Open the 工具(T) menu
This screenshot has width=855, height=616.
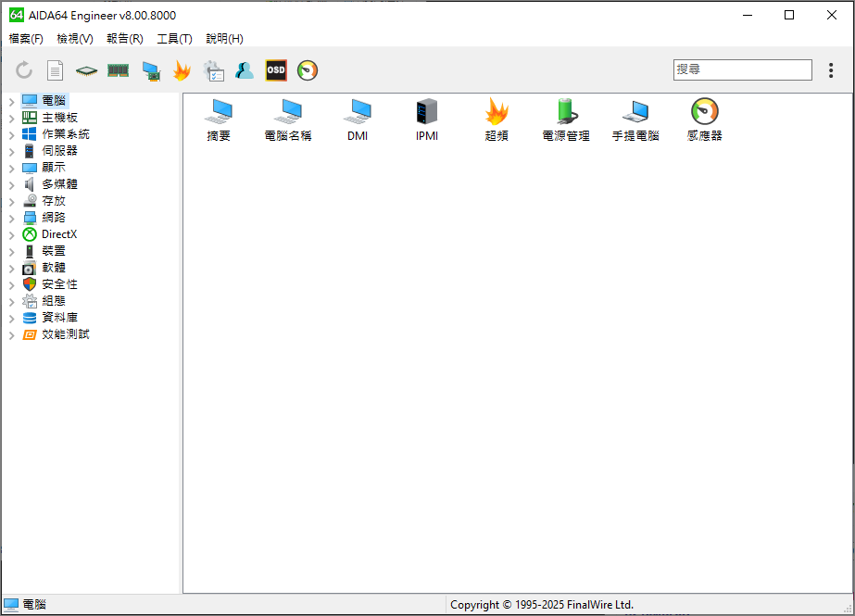[174, 39]
